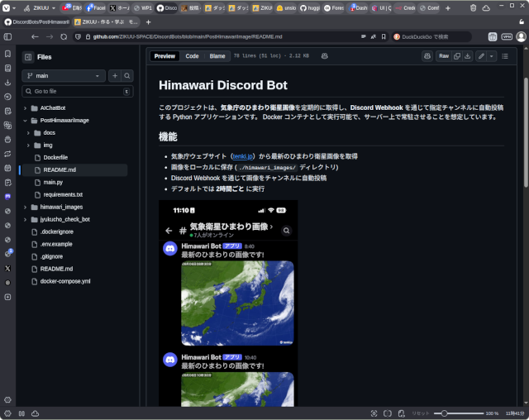Image resolution: width=529 pixels, height=420 pixels.
Task: Open the outline list icon
Action: click(x=505, y=56)
